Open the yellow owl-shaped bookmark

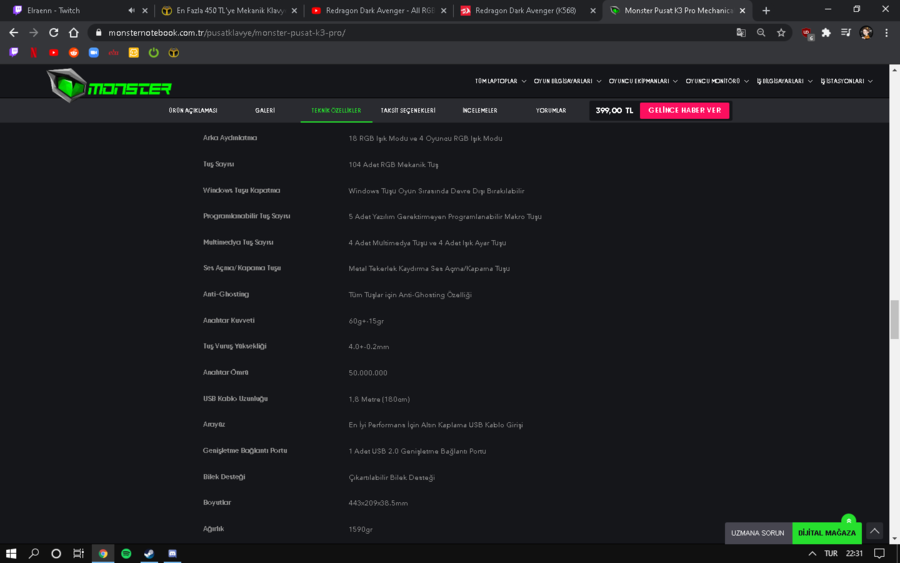point(173,52)
